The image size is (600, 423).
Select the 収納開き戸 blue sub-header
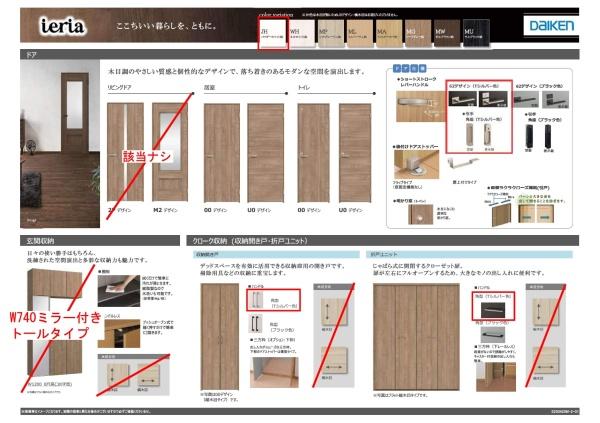(276, 254)
